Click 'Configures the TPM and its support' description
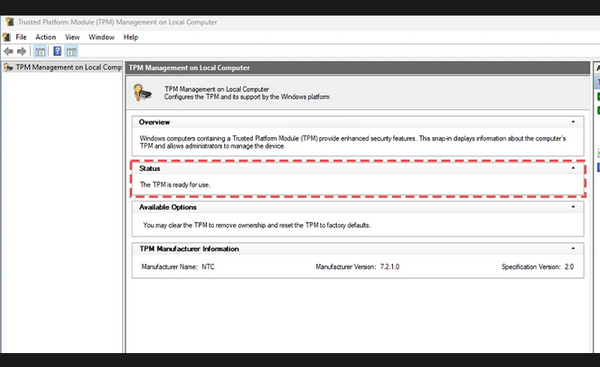The width and height of the screenshot is (600, 367). pos(247,97)
